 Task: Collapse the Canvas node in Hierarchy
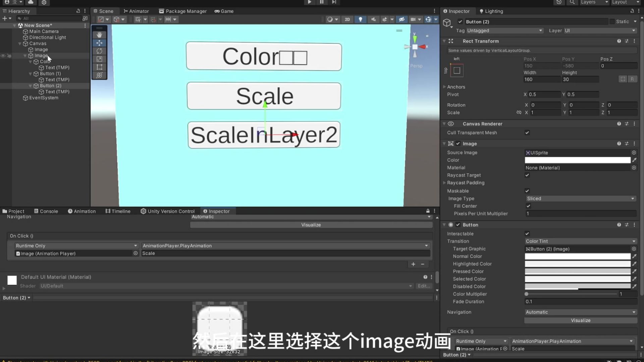tap(20, 44)
